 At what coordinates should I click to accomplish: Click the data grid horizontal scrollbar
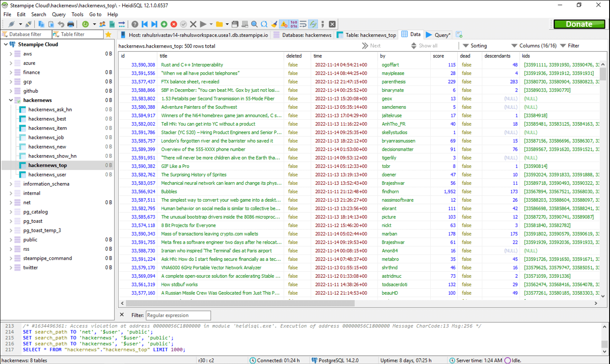(x=240, y=303)
